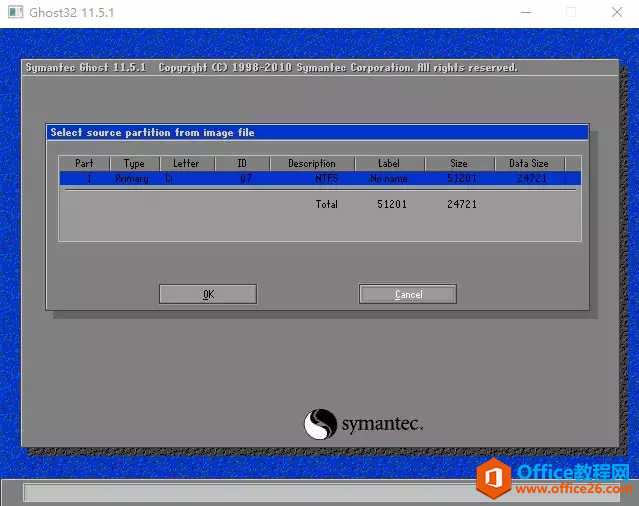Image resolution: width=639 pixels, height=506 pixels.
Task: Click the bottom status bar field
Action: [x=322, y=493]
